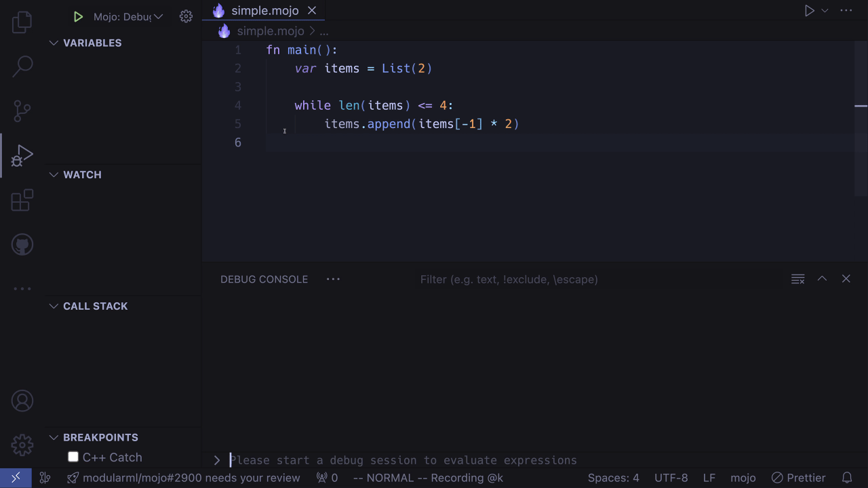Open remote window indicator in status bar

pyautogui.click(x=16, y=478)
